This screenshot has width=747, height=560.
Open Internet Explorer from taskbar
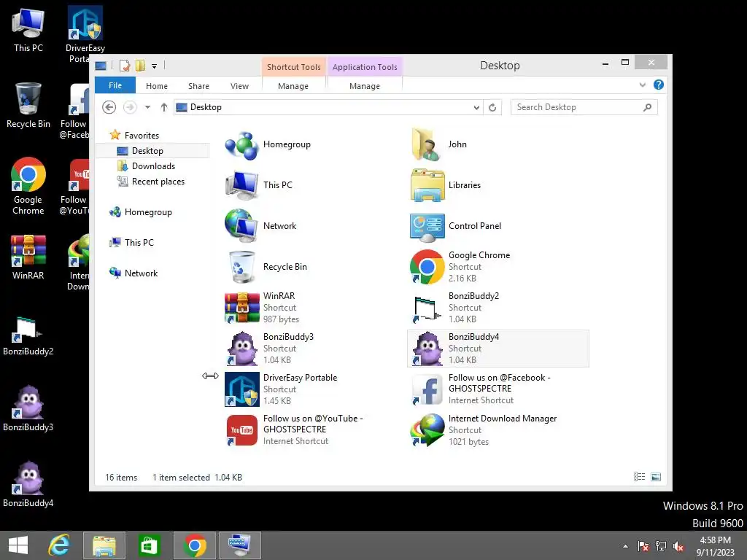click(60, 545)
